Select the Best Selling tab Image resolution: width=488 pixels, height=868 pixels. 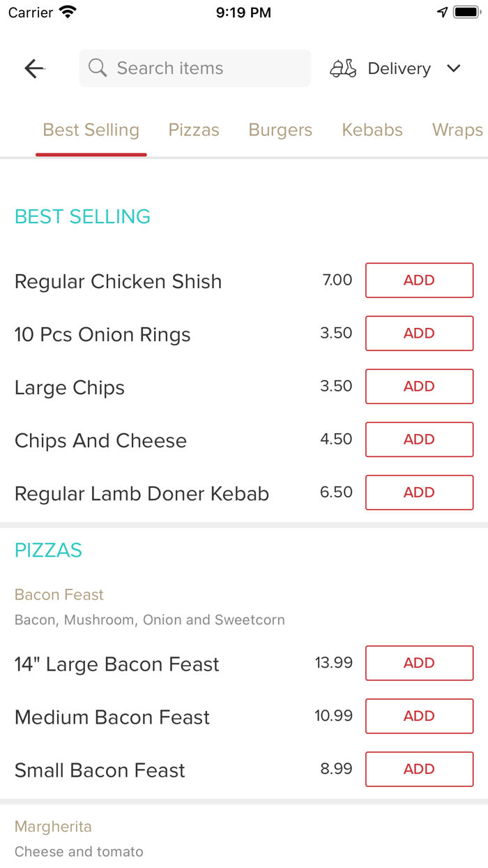(91, 130)
